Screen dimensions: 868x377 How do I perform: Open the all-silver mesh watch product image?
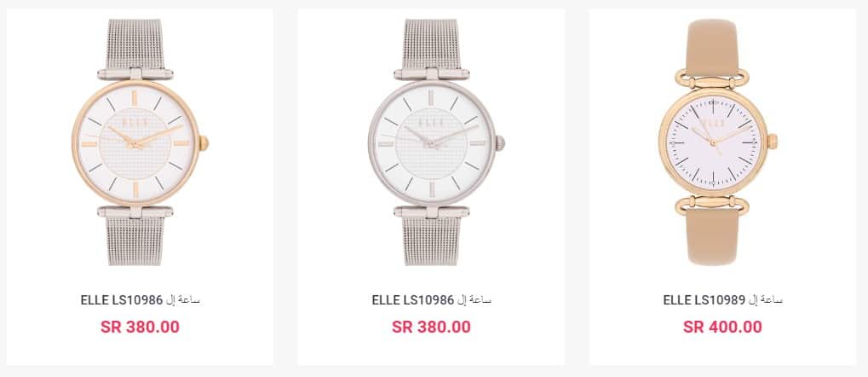click(436, 142)
